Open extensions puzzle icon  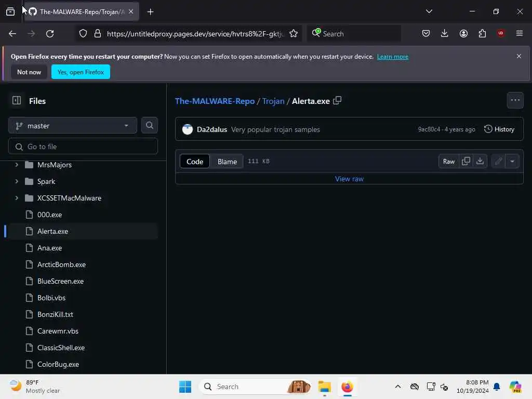[x=482, y=33]
